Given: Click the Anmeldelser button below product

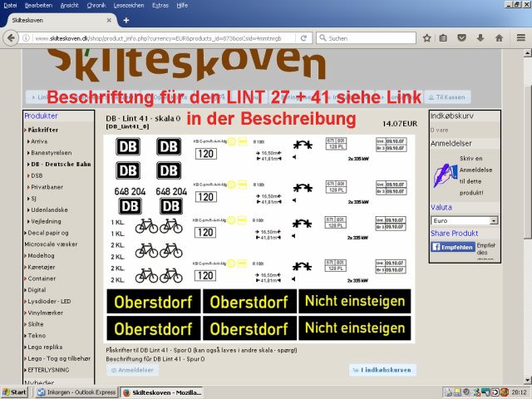Looking at the screenshot, I should point(132,370).
